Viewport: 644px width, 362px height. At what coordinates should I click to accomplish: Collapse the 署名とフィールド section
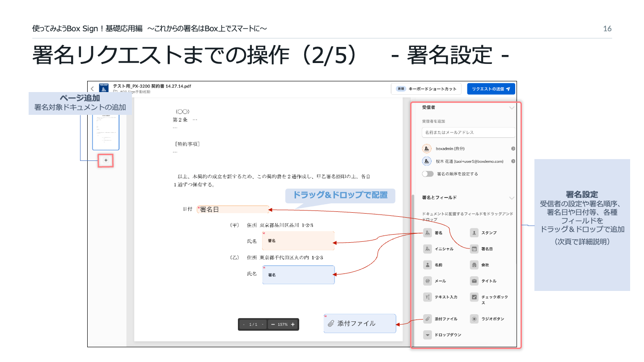513,198
